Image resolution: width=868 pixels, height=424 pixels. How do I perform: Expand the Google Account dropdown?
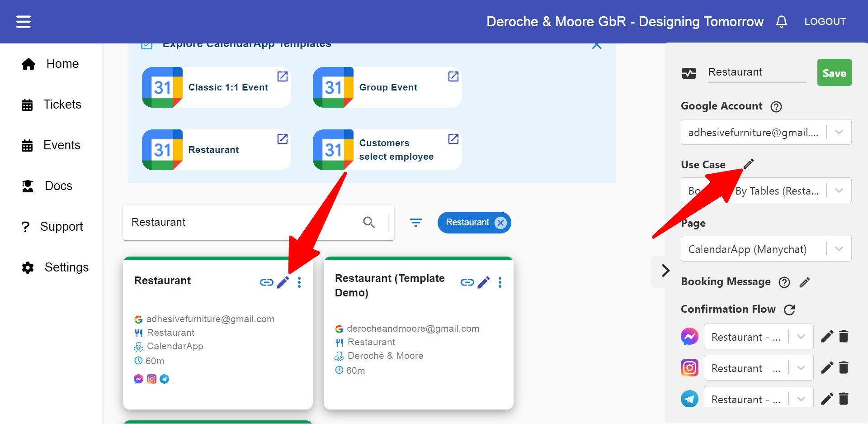840,132
